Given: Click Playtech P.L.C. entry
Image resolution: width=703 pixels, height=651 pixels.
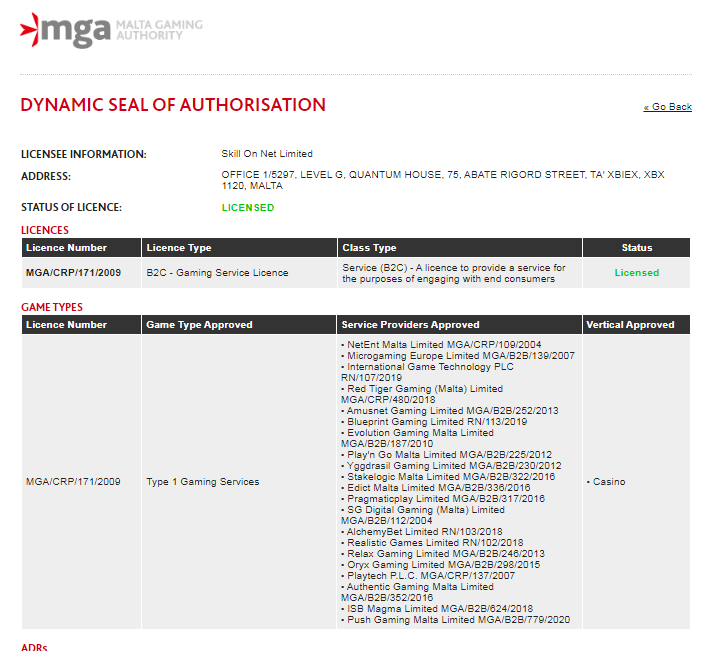Looking at the screenshot, I should tap(428, 576).
